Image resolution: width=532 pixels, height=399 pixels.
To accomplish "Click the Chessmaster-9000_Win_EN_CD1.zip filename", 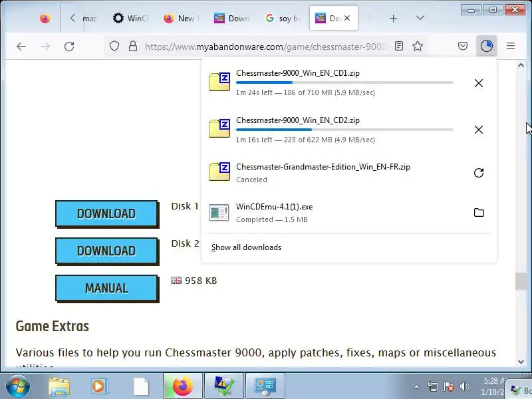I will pos(298,73).
